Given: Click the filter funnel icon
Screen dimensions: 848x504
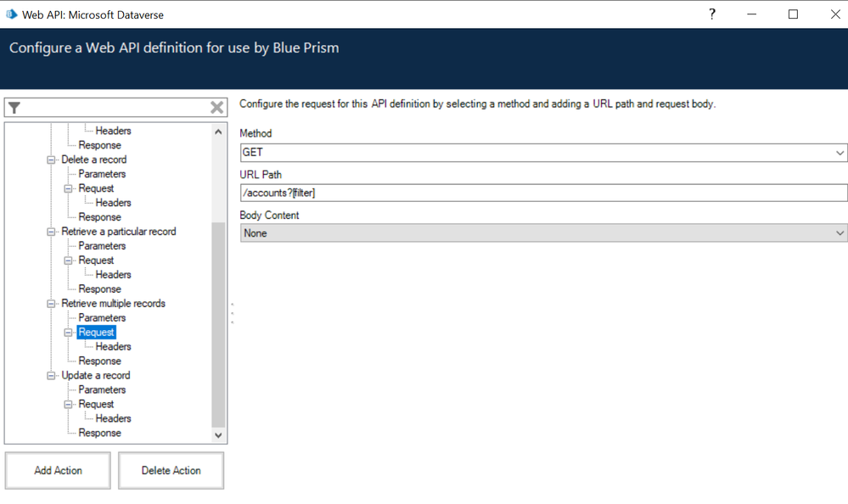Looking at the screenshot, I should (14, 108).
